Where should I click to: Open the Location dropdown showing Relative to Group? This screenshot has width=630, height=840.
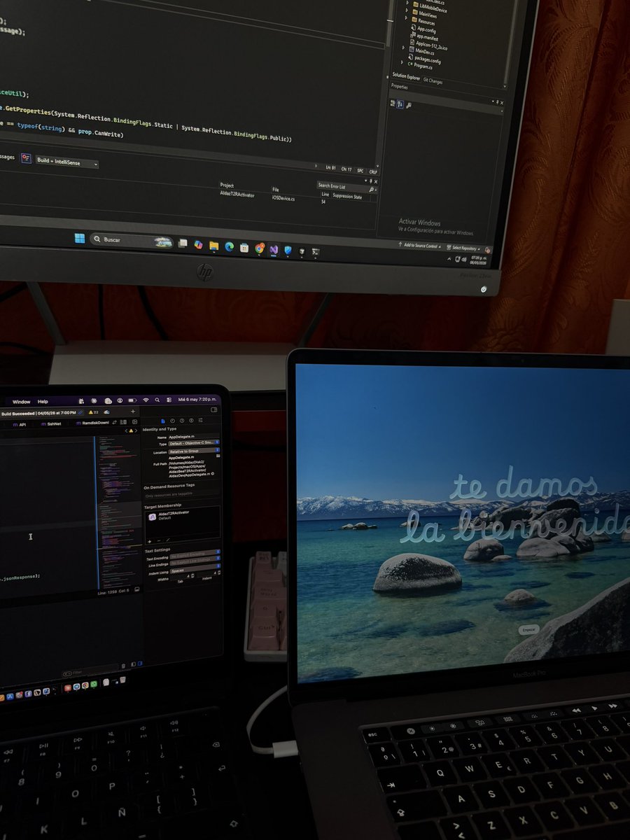tap(194, 451)
